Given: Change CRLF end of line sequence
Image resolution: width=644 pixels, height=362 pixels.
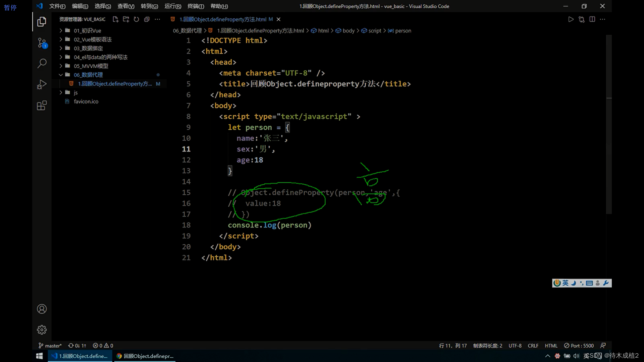Looking at the screenshot, I should coord(533,346).
